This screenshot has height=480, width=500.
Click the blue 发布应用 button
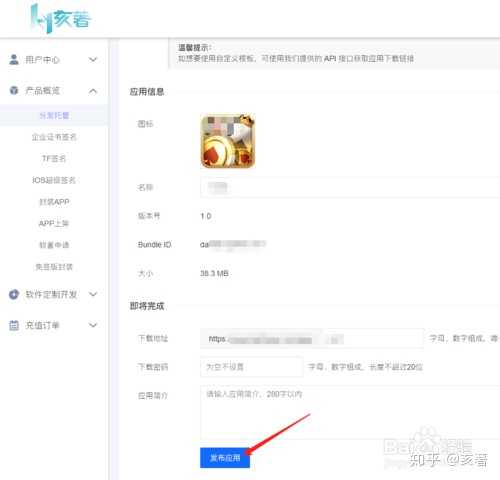click(225, 458)
